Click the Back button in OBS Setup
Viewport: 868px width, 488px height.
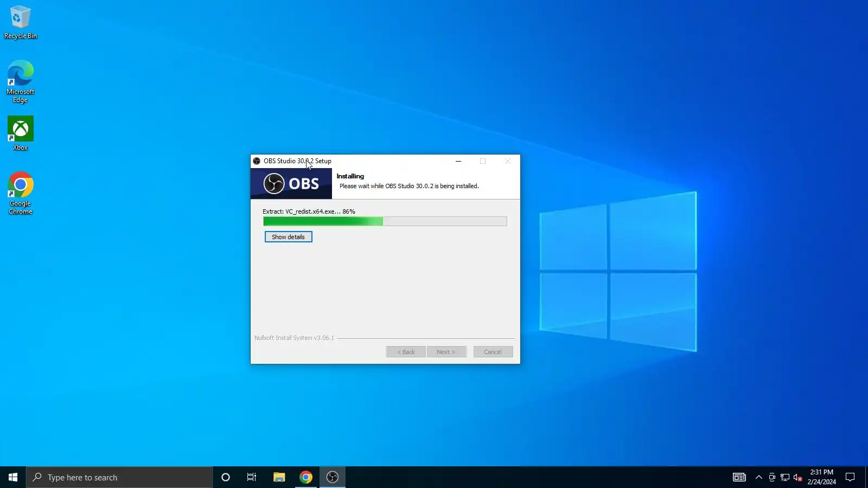(406, 352)
